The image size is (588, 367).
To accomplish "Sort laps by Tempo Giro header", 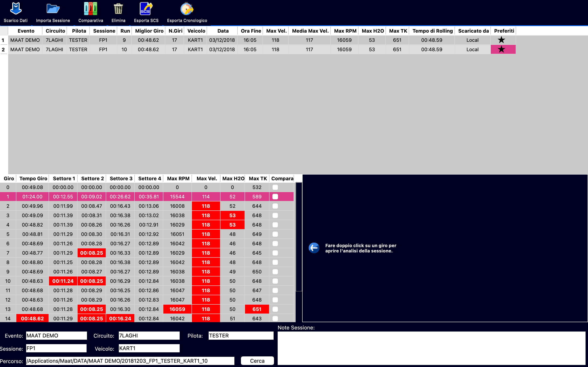I will [x=33, y=178].
